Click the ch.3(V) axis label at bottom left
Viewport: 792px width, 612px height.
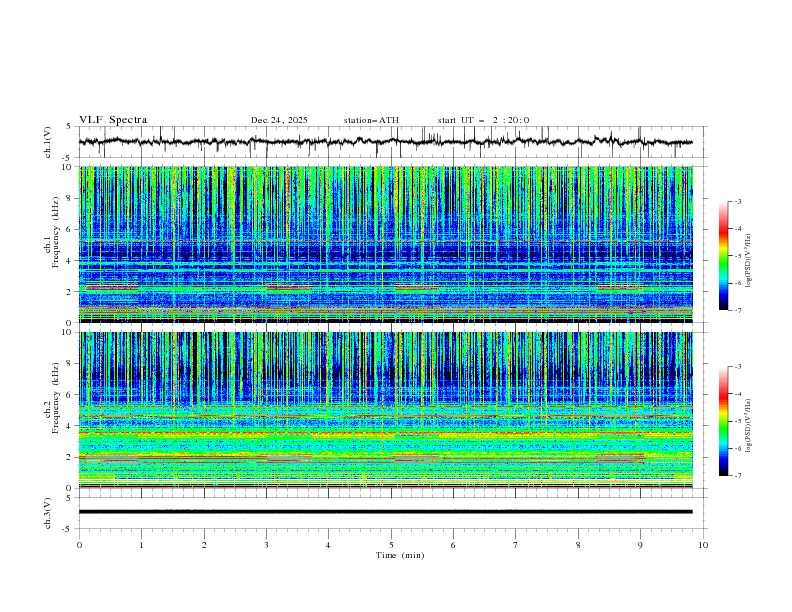point(48,512)
